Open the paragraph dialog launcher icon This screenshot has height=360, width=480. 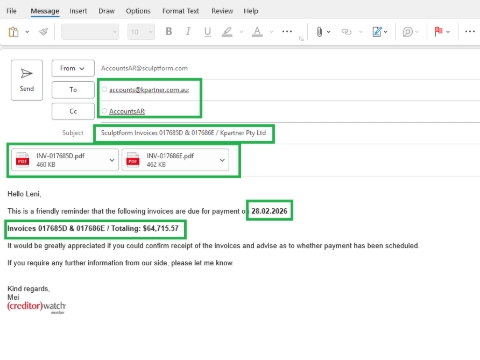(x=301, y=39)
